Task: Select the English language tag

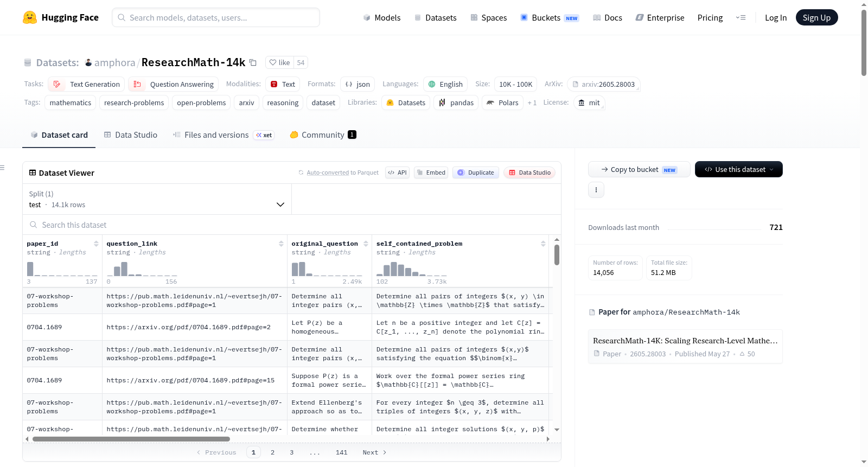Action: coord(445,84)
